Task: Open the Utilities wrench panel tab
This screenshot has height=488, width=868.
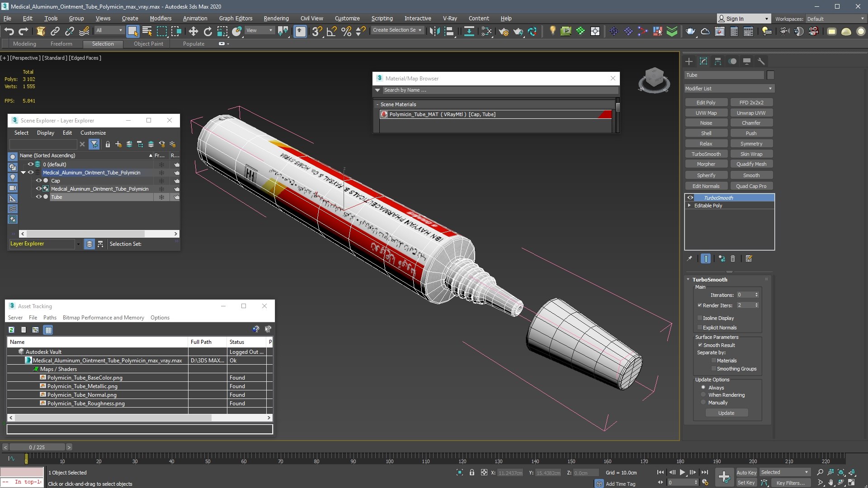Action: click(761, 61)
